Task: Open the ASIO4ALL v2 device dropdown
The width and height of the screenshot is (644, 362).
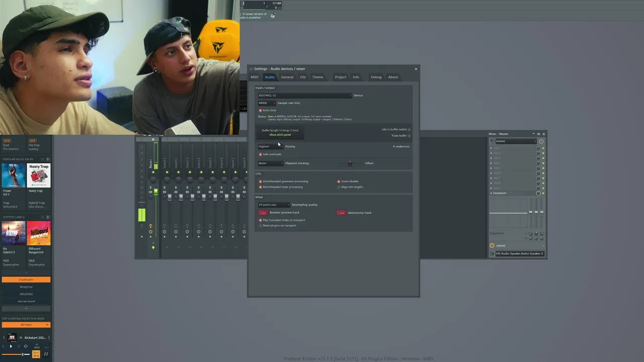Action: pyautogui.click(x=304, y=95)
